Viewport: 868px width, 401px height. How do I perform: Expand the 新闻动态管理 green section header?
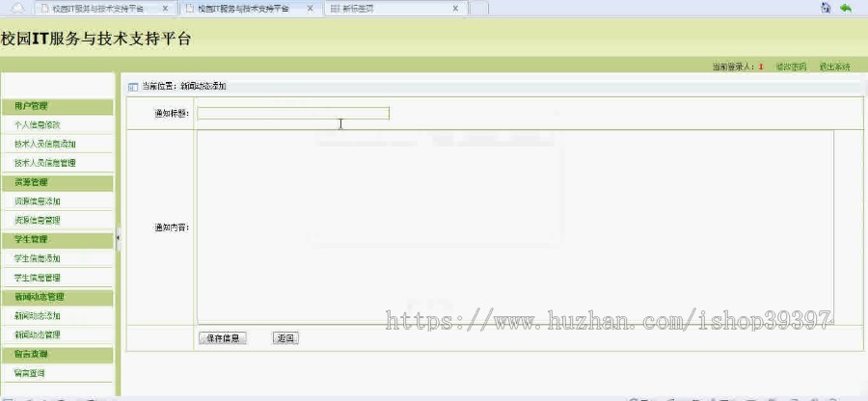[x=57, y=297]
